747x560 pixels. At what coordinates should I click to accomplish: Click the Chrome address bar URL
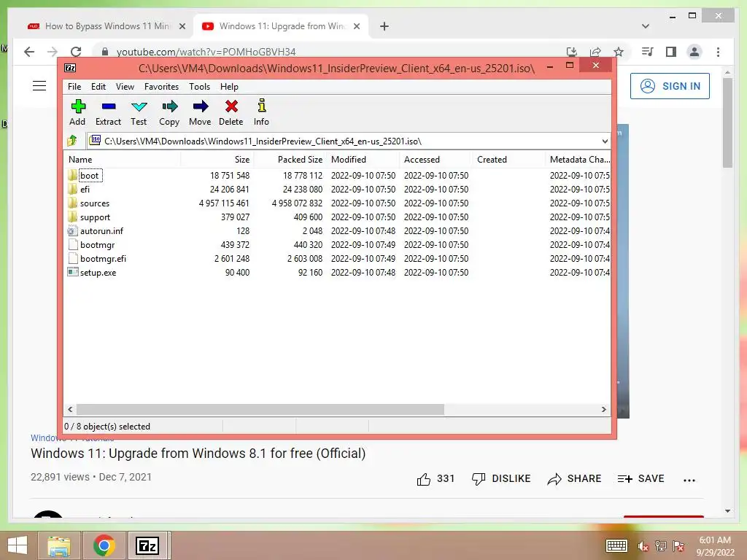(206, 52)
